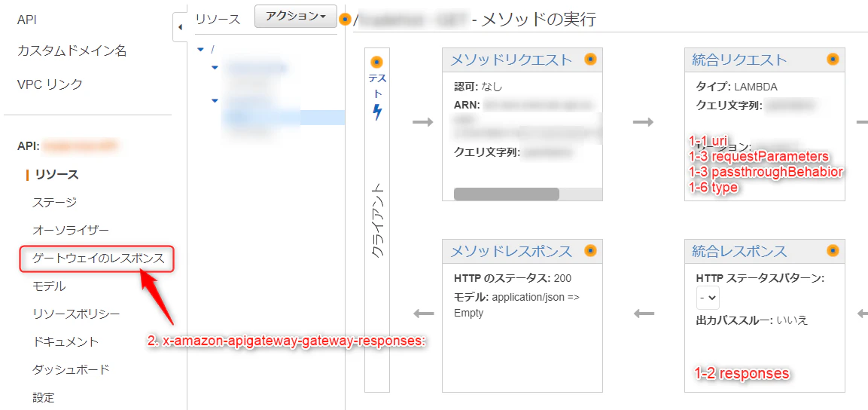Image resolution: width=868 pixels, height=410 pixels.
Task: Collapse the first blurred child resource
Action: pyautogui.click(x=215, y=68)
